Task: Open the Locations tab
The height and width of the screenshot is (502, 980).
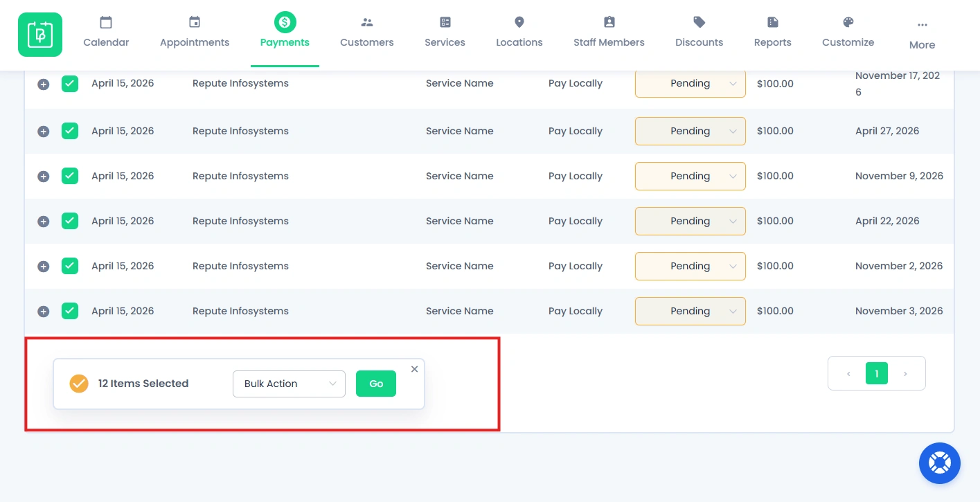Action: click(519, 34)
